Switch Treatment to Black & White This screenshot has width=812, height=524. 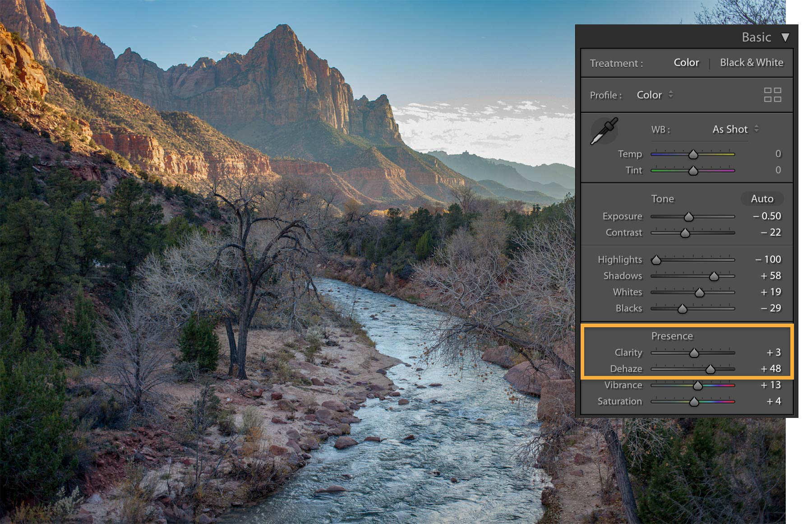click(752, 63)
